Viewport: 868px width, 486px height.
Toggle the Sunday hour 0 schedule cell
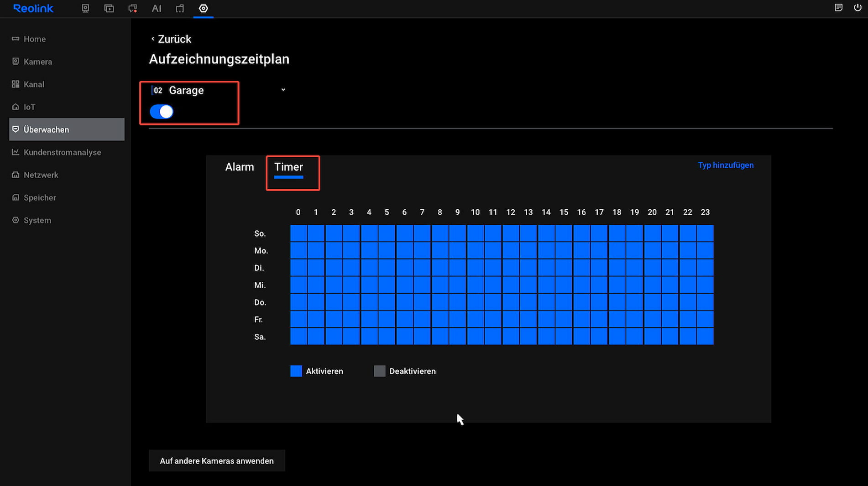point(298,233)
